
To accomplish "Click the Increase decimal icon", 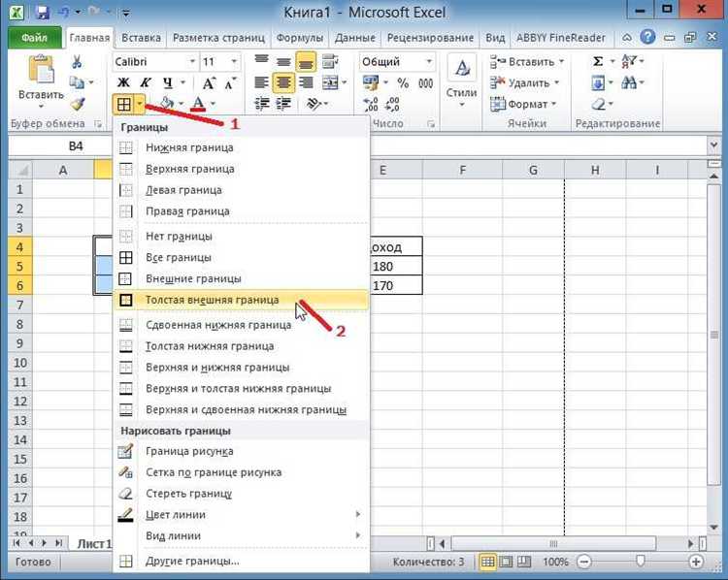I will coord(371,105).
